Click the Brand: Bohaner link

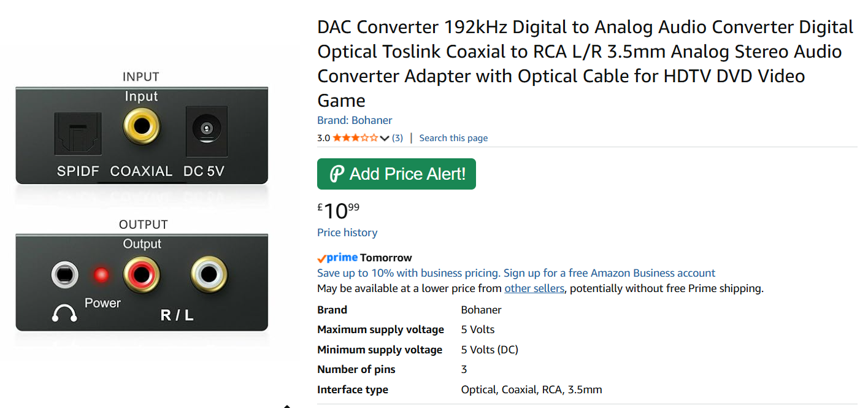tap(355, 120)
